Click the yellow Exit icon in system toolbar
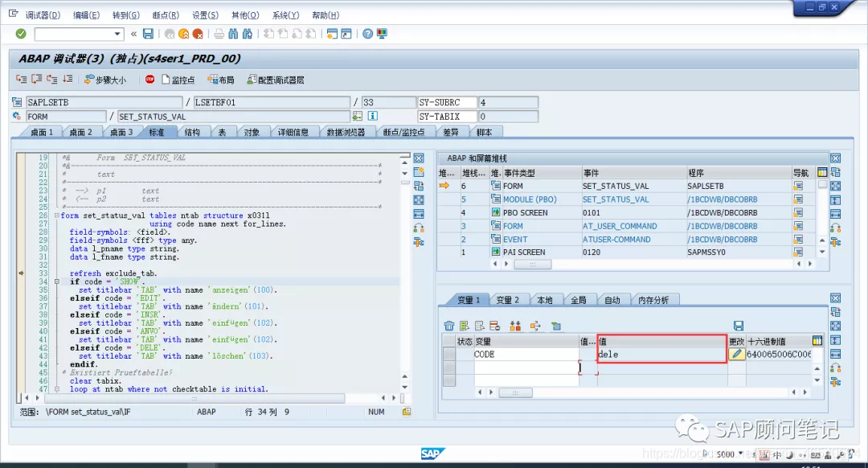The width and height of the screenshot is (868, 468). click(x=184, y=34)
